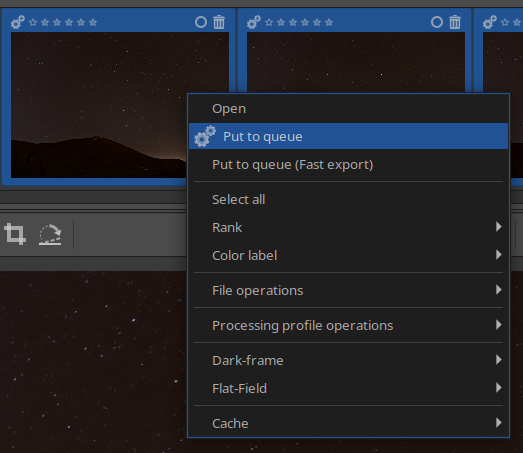
Task: Select the Straighten/rotate tool icon
Action: (50, 235)
